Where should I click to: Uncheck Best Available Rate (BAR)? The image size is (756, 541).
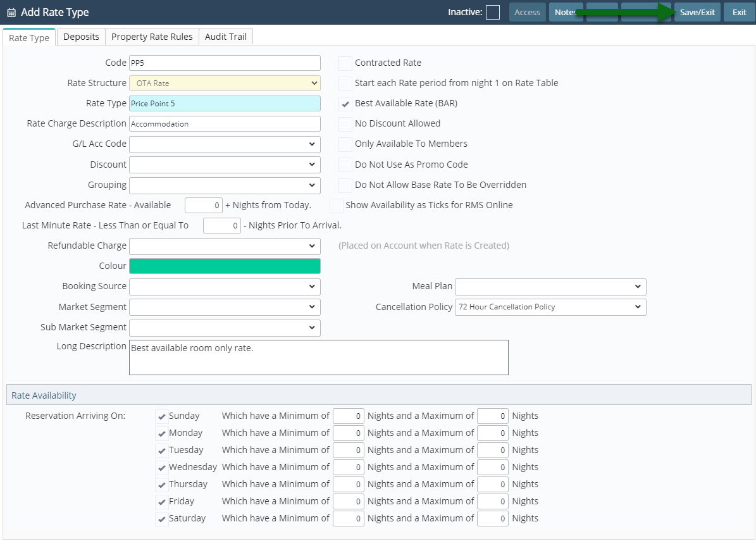coord(345,104)
